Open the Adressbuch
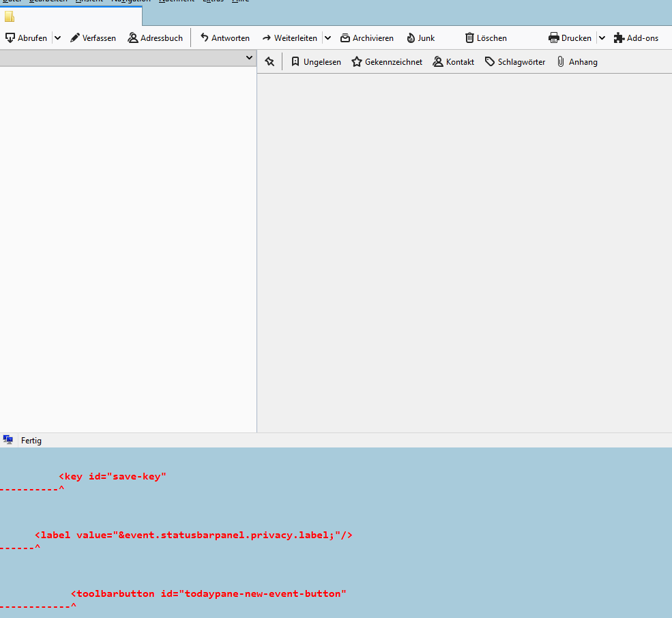Screen dimensions: 672x618 [x=156, y=38]
